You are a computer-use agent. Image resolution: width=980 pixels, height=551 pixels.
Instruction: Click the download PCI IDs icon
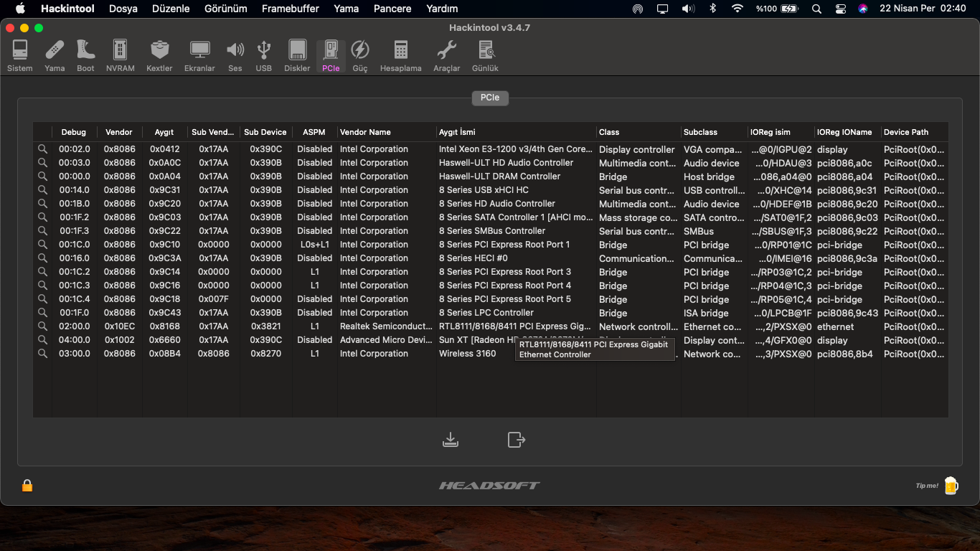point(451,439)
